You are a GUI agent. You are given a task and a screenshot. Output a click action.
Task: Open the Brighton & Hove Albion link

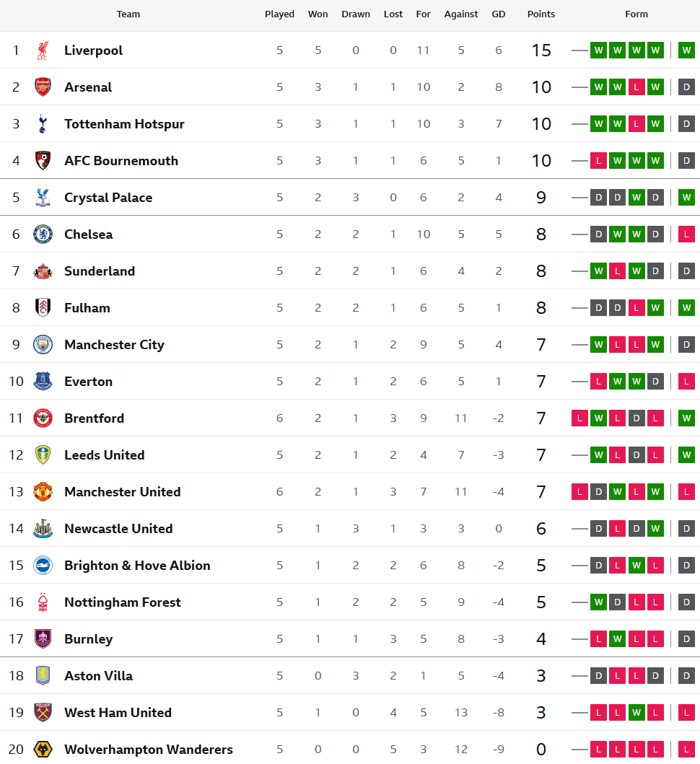137,566
